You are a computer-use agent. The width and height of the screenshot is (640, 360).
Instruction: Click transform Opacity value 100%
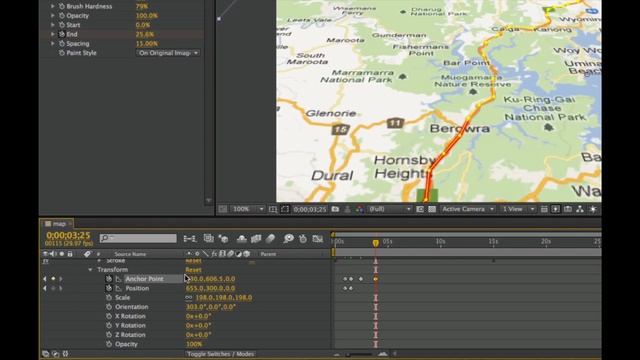[x=194, y=344]
